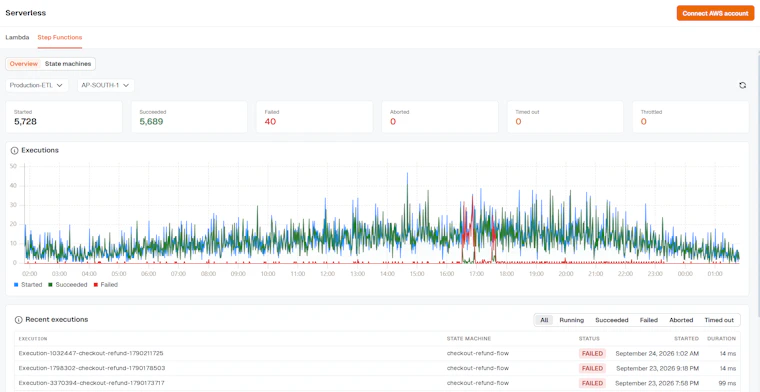The width and height of the screenshot is (760, 392).
Task: Filter recent executions by Timed out
Action: (x=719, y=320)
